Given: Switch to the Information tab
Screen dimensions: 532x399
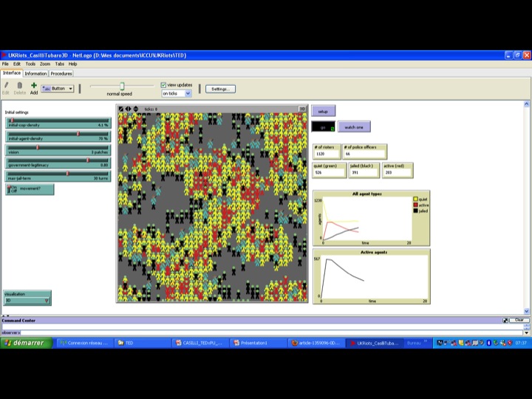Looking at the screenshot, I should (x=35, y=74).
